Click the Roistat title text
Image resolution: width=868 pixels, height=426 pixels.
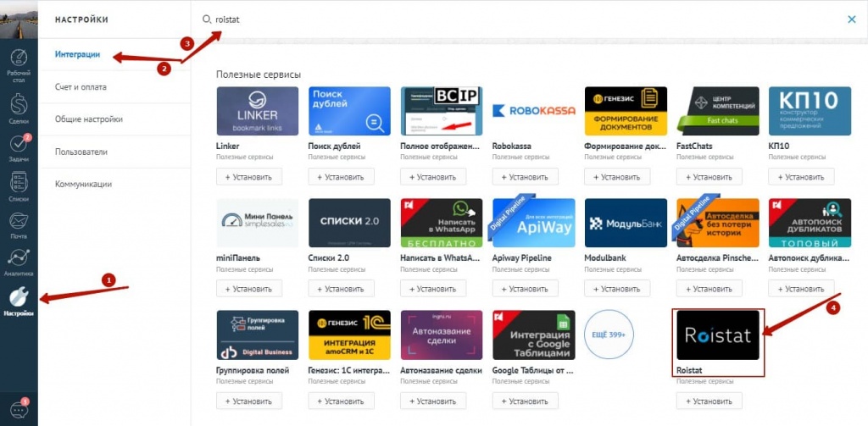(689, 370)
